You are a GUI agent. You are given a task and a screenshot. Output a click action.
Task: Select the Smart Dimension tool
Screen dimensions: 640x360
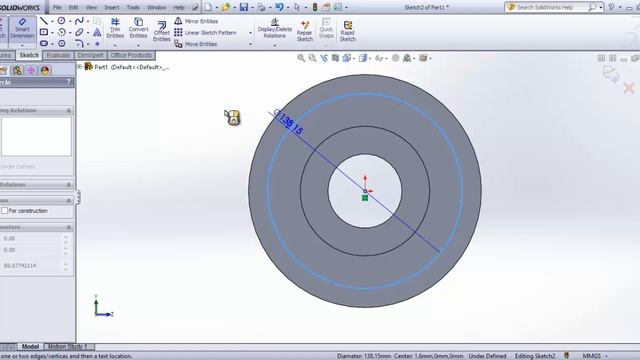click(22, 29)
